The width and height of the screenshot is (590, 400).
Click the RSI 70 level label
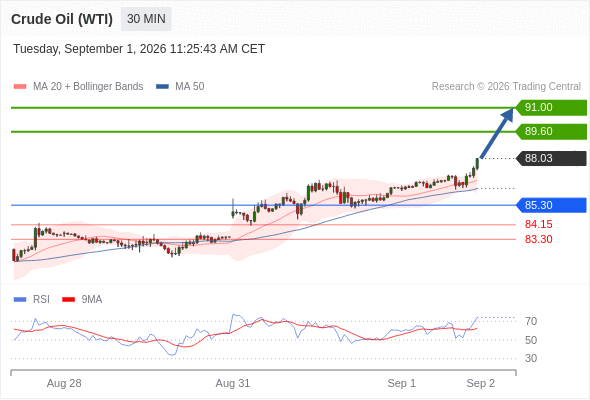(x=531, y=321)
